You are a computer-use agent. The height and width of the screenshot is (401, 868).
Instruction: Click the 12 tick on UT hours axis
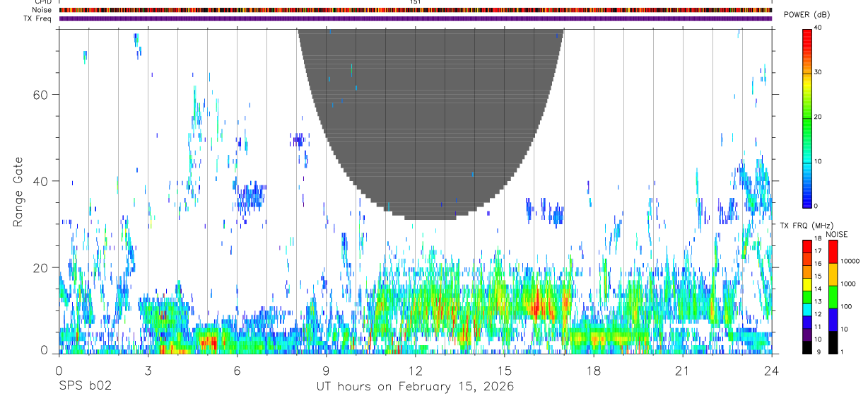pos(415,370)
